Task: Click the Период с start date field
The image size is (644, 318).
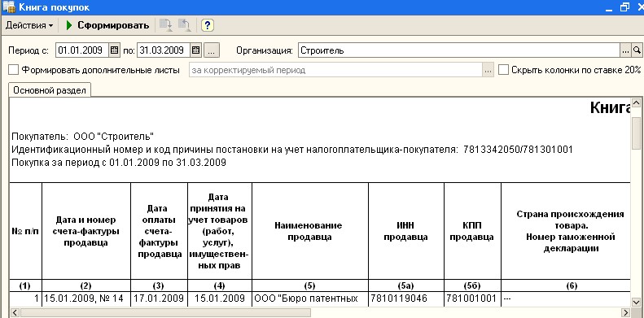Action: (x=82, y=50)
